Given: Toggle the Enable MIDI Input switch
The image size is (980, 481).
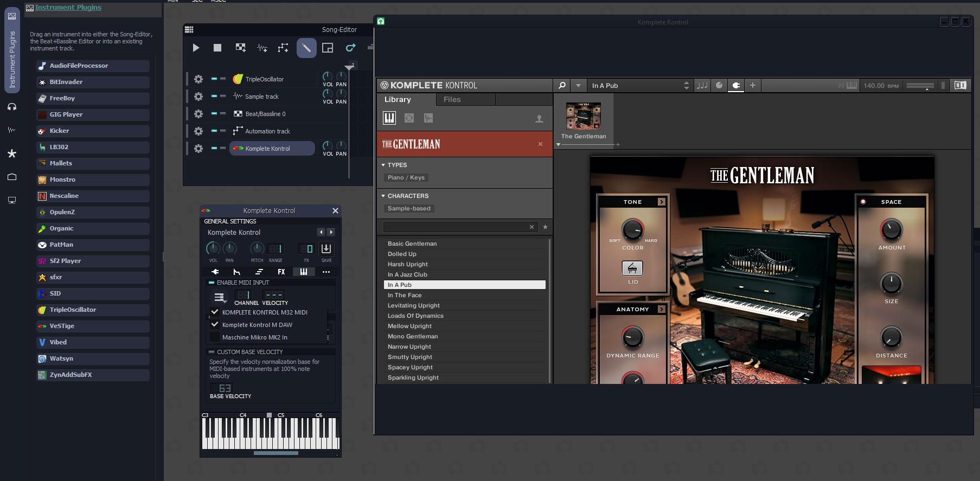Looking at the screenshot, I should (212, 283).
